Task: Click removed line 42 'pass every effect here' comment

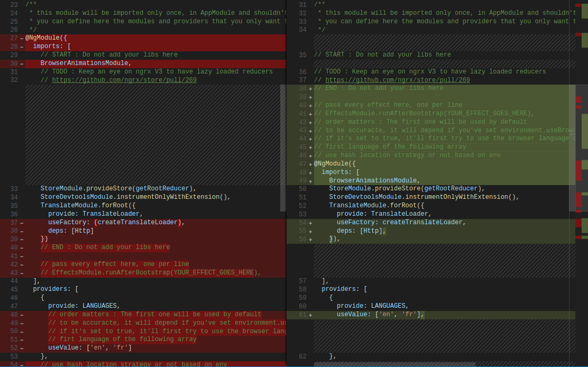Action: 115,264
